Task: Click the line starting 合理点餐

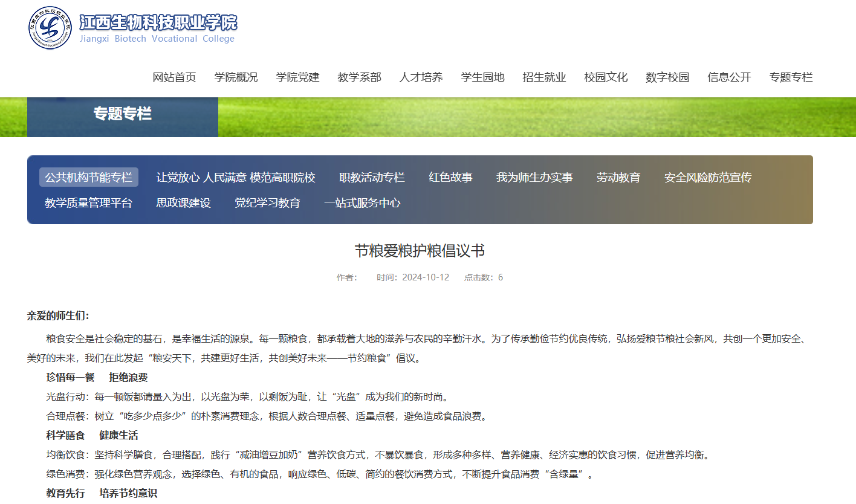Action: pos(267,416)
